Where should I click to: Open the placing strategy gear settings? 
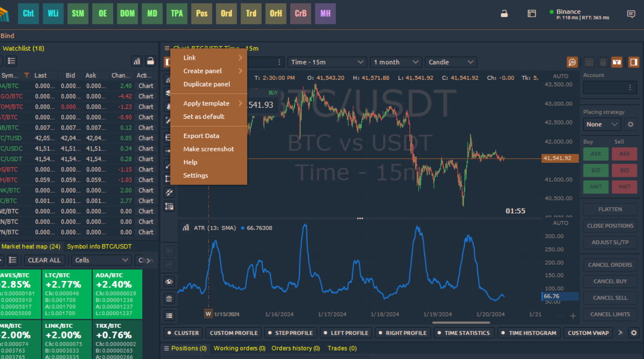coord(630,125)
